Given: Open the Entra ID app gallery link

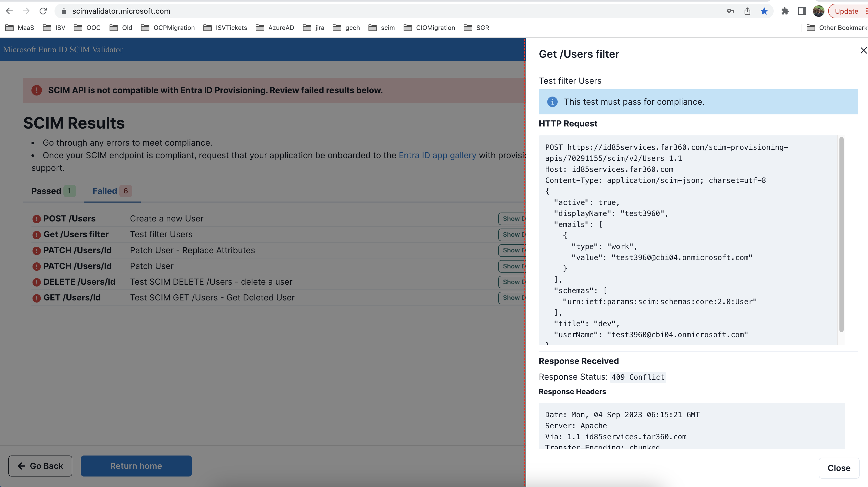Looking at the screenshot, I should click(437, 156).
